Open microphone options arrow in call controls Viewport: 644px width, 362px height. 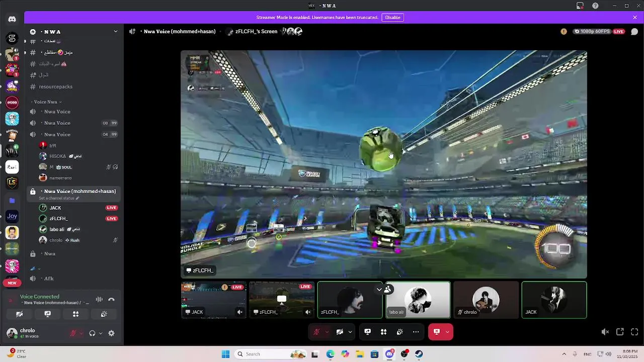[327, 332]
